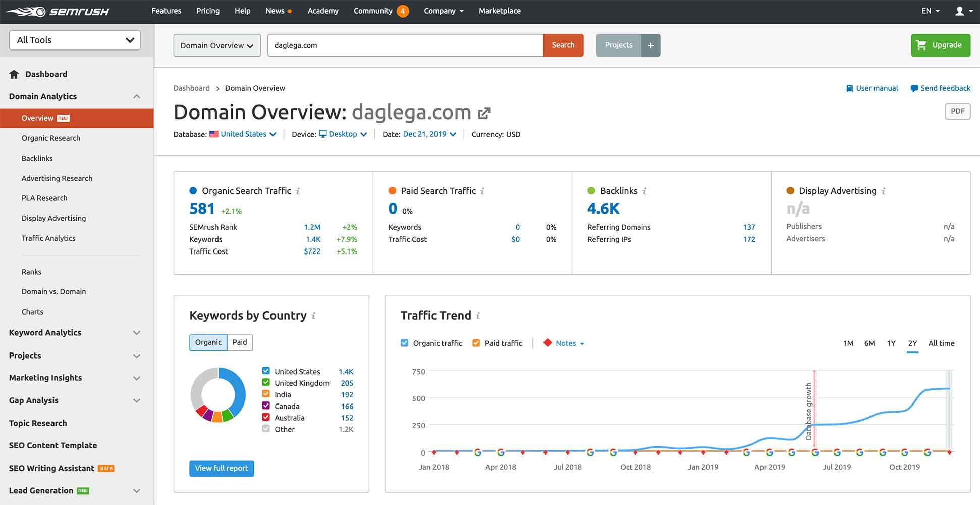
Task: Open the Company menu
Action: point(444,11)
